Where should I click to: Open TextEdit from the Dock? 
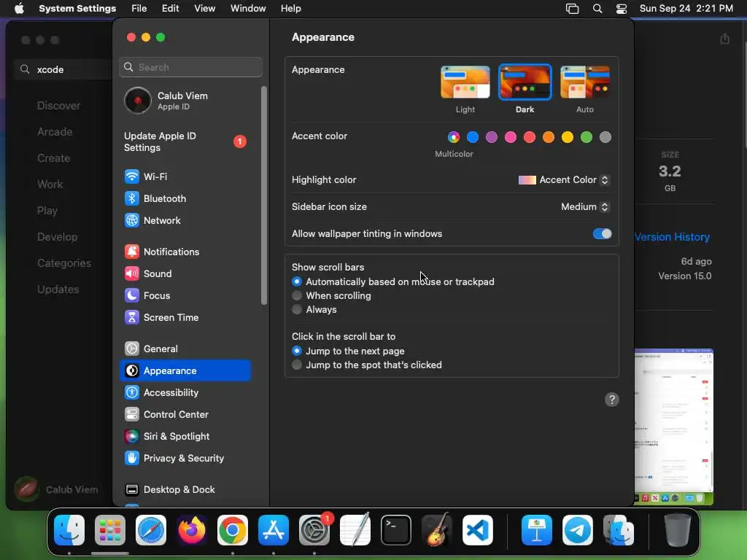(355, 530)
